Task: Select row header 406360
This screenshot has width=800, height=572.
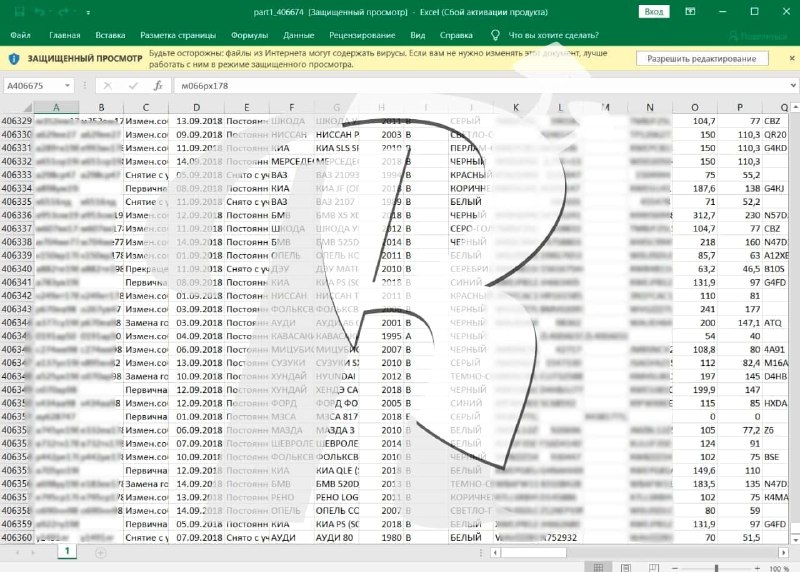Action: click(x=17, y=537)
